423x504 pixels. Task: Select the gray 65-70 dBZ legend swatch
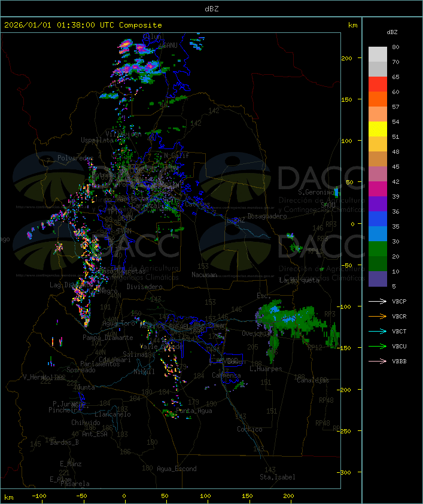pyautogui.click(x=378, y=69)
